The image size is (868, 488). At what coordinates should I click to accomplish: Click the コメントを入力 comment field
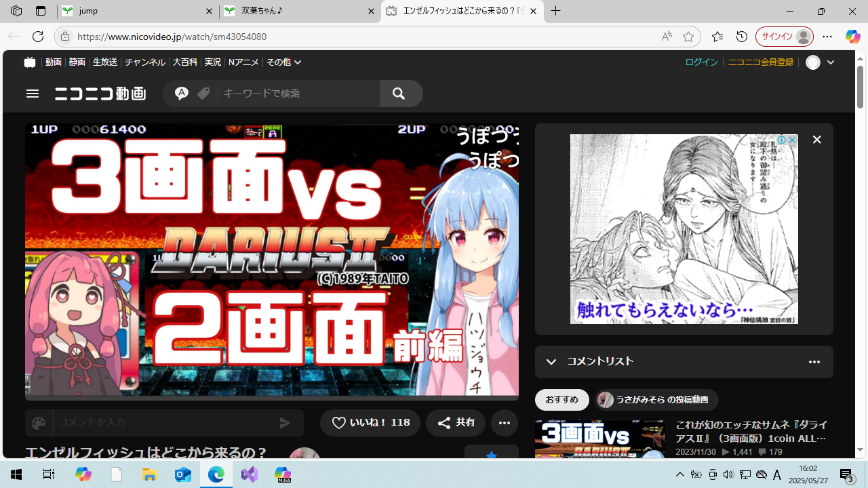point(165,423)
